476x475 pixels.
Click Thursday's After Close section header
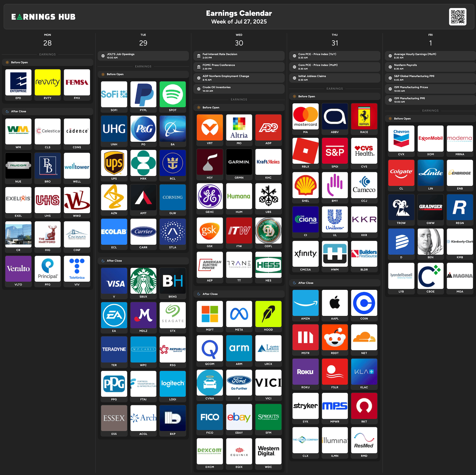pos(335,283)
